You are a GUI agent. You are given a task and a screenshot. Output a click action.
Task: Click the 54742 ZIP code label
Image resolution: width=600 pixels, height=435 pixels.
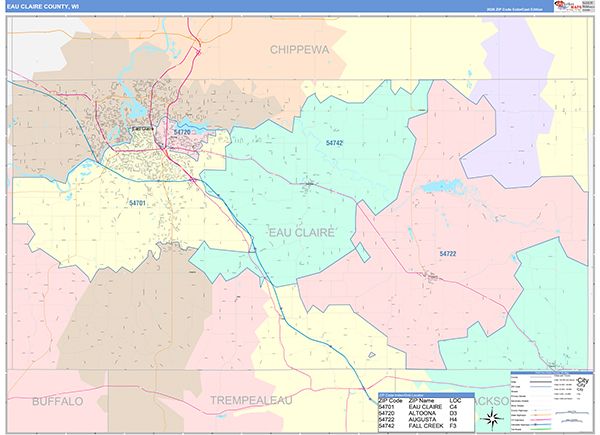pos(334,144)
